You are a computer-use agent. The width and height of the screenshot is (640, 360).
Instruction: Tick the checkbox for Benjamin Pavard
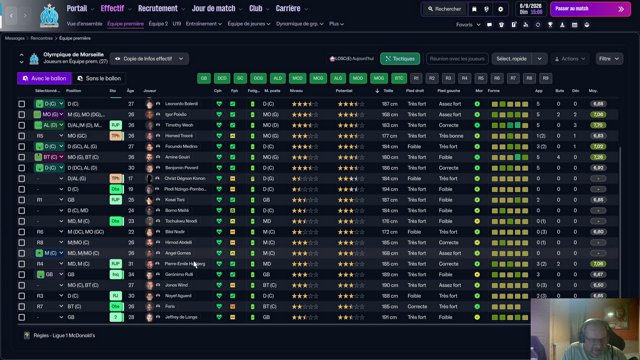[22, 168]
